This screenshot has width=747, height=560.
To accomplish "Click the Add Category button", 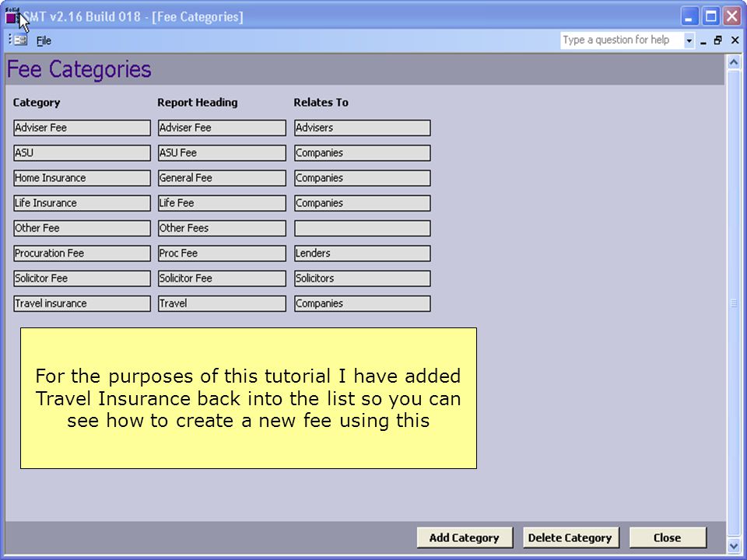I will point(465,537).
